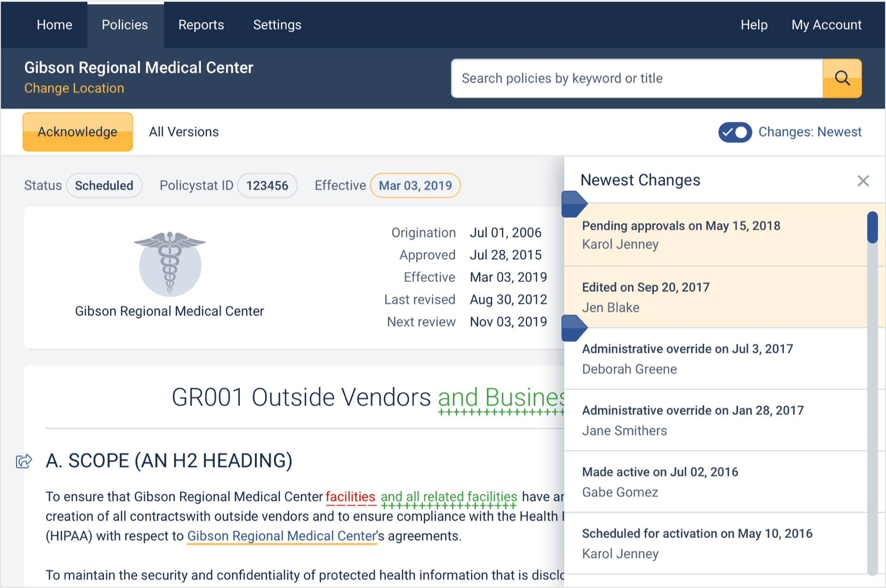Select Scheduled for activation on May 10, 2016 entry
The height and width of the screenshot is (588, 886).
pos(715,544)
